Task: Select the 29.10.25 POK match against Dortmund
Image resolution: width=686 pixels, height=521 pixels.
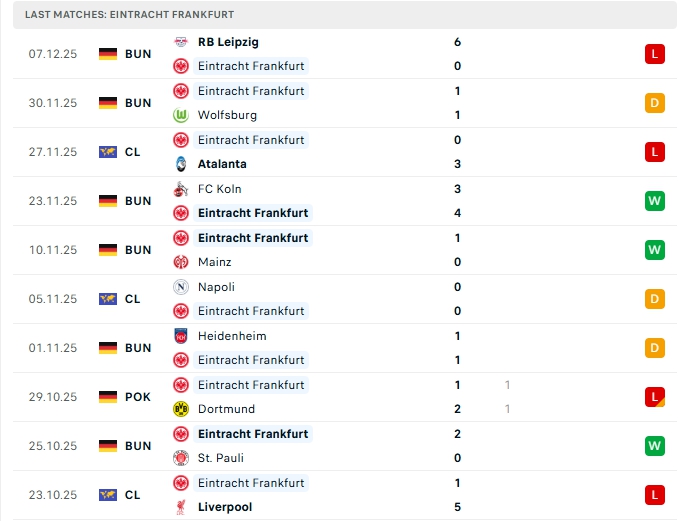Action: pyautogui.click(x=340, y=397)
